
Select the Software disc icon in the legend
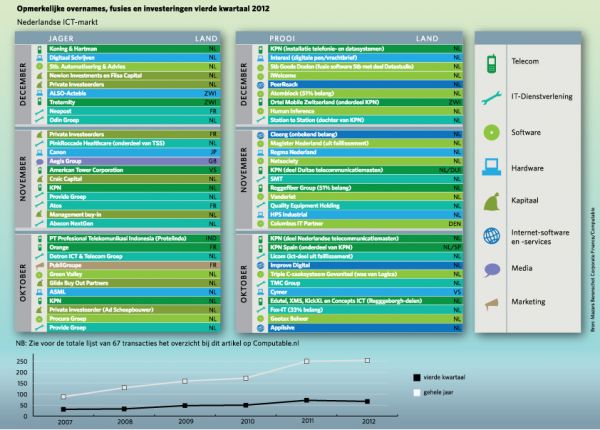coord(491,133)
